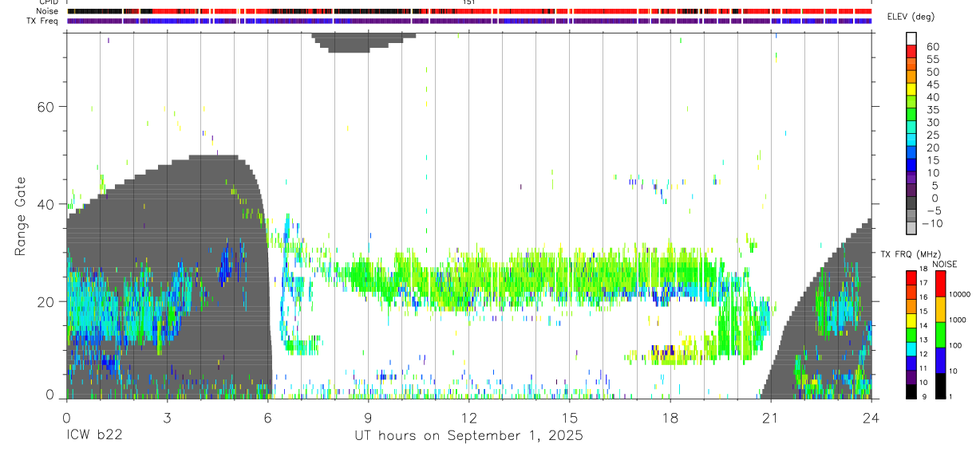The image size is (980, 452).
Task: Select the black bottom segment of NOISE bar
Action: [941, 386]
